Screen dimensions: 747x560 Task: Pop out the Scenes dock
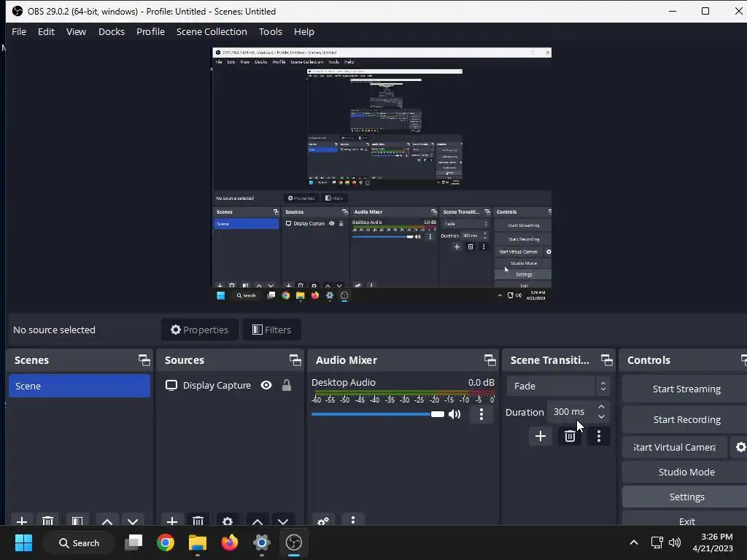pos(144,360)
